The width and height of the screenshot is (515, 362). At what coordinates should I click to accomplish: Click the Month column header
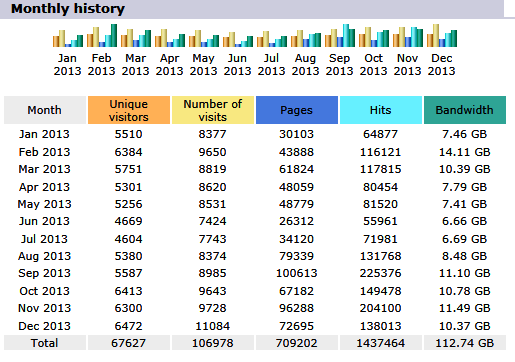click(45, 110)
